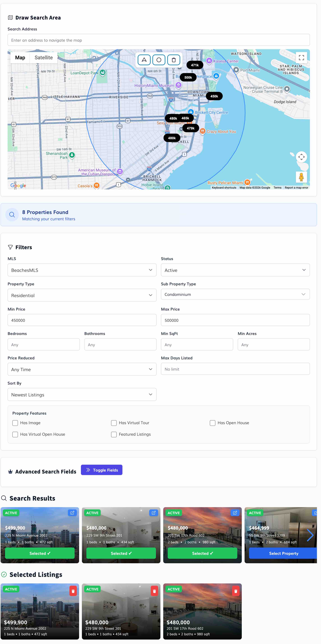Deselect the 229 SW 9th Street Selected button
The width and height of the screenshot is (321, 644).
(x=121, y=553)
